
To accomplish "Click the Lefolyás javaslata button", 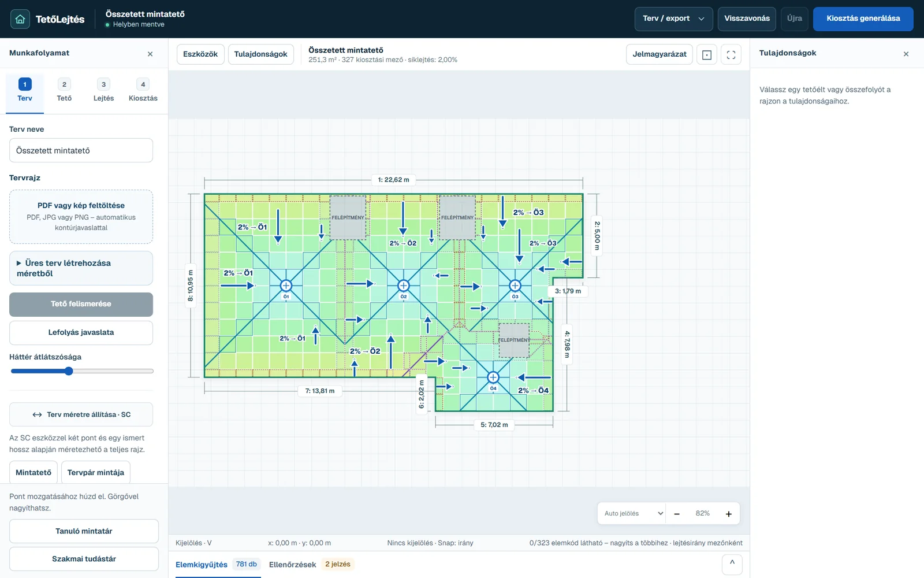I will [x=81, y=333].
